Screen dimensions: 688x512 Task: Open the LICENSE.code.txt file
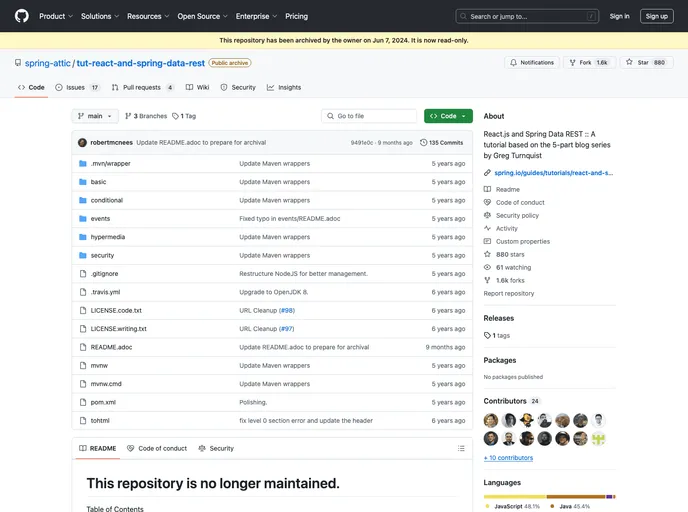116,310
